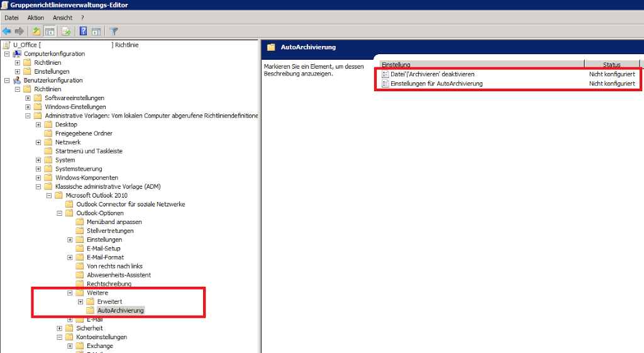Viewport: 644px width, 353px height.
Task: Toggle the console tree pane icon
Action: click(49, 31)
